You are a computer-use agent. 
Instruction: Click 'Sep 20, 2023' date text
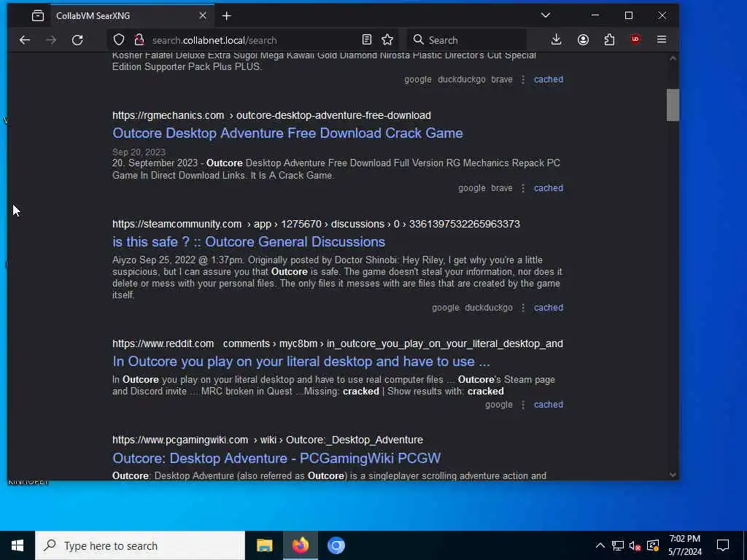pyautogui.click(x=139, y=152)
